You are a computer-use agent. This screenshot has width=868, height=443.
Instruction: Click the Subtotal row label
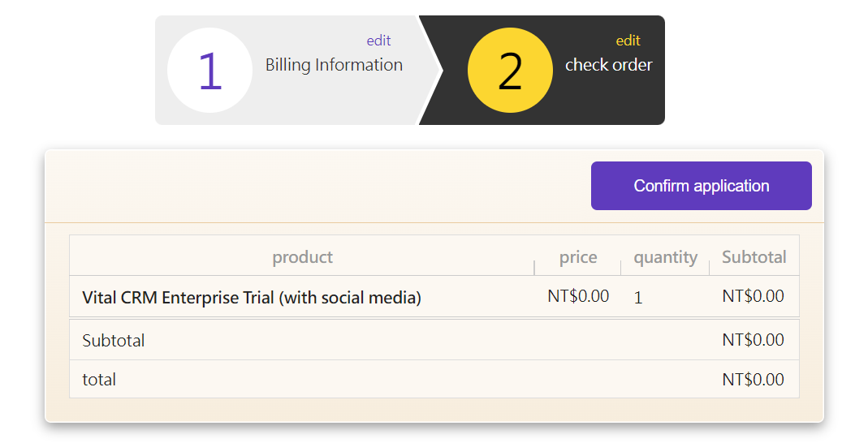(x=114, y=341)
